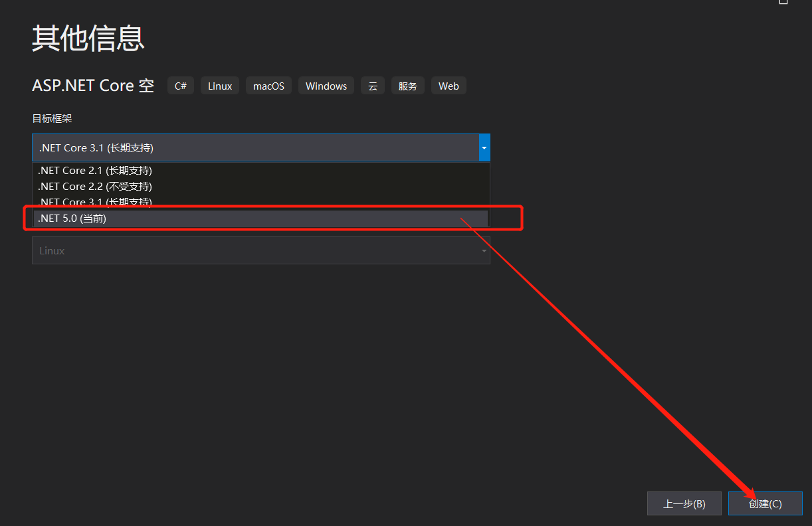Choose .NET Core 3.1 (长期支持) list item

[x=261, y=201]
